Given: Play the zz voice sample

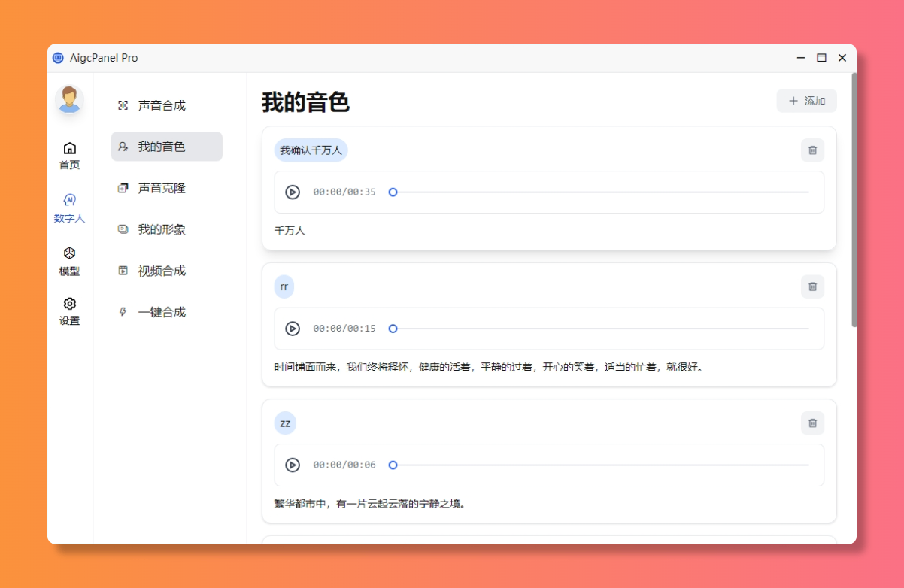Looking at the screenshot, I should (x=292, y=465).
